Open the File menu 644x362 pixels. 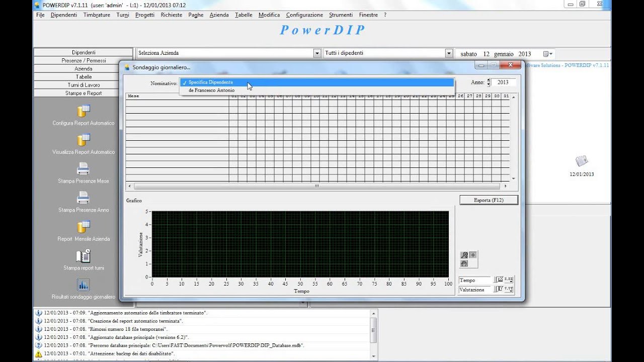tap(40, 15)
